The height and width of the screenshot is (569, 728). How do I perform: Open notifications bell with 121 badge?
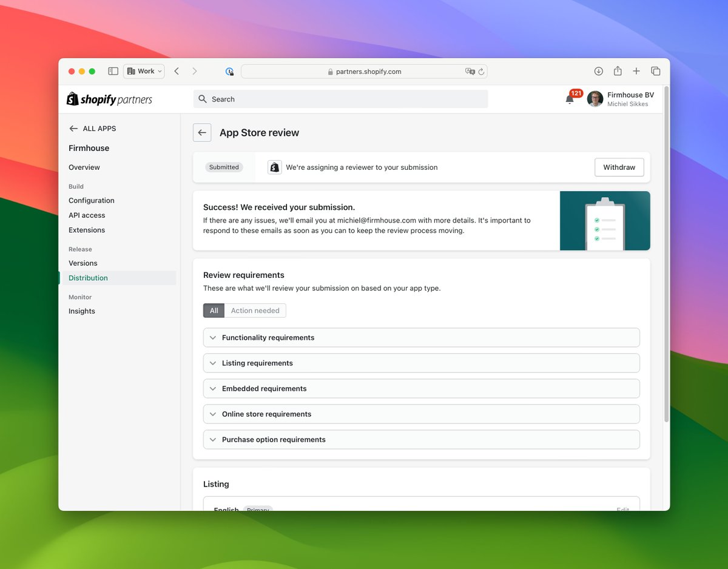pos(570,99)
